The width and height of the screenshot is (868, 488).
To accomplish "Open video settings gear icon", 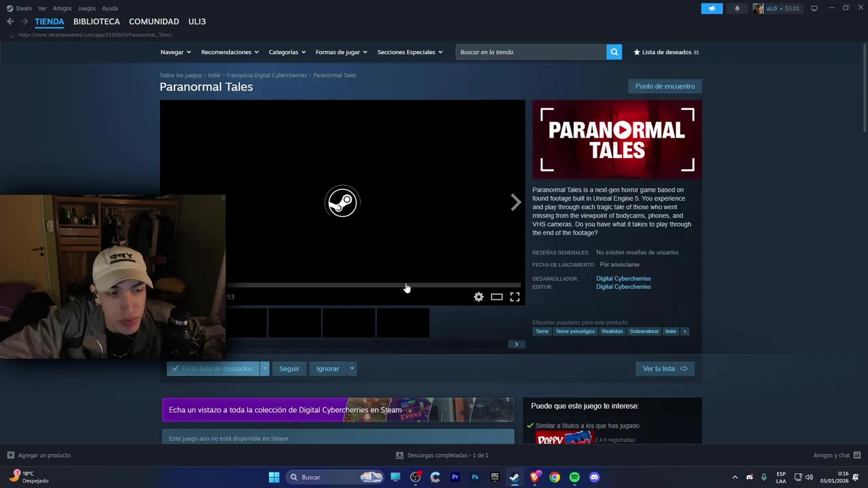I will (479, 297).
